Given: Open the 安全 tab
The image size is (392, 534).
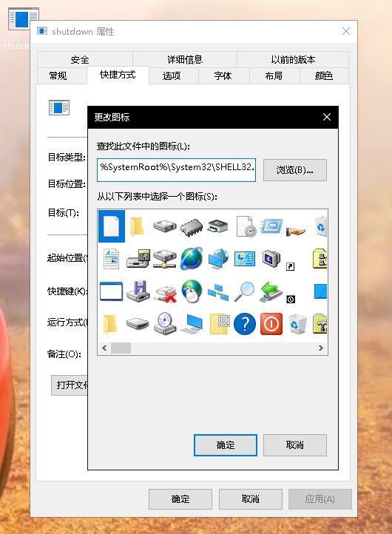Looking at the screenshot, I should 85,59.
